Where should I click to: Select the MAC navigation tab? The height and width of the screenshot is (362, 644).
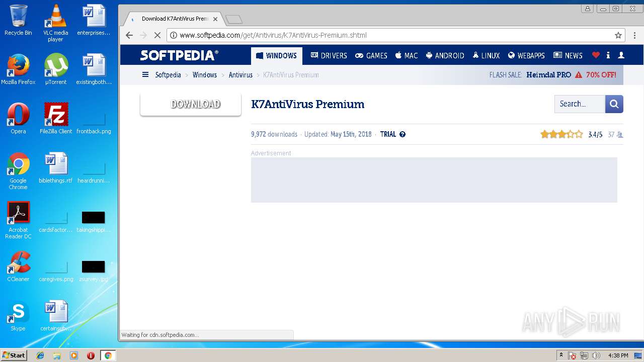(x=407, y=56)
